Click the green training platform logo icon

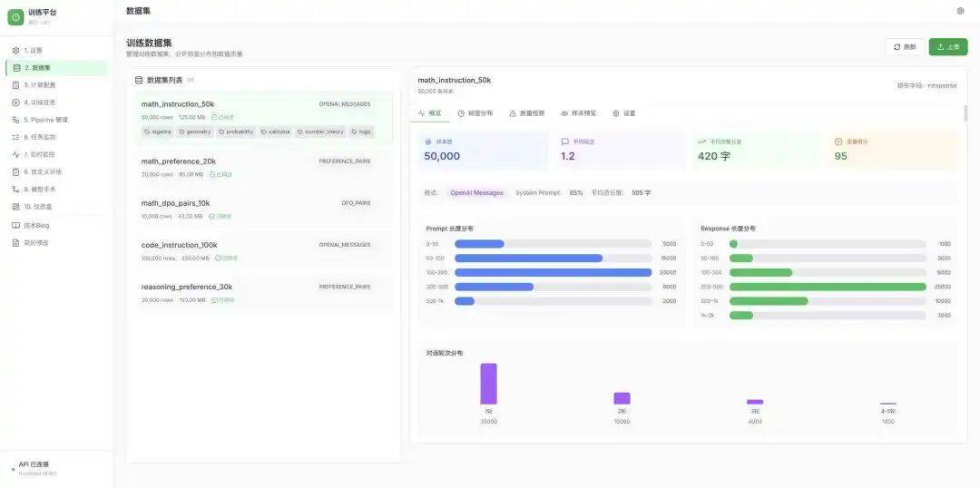tap(15, 16)
